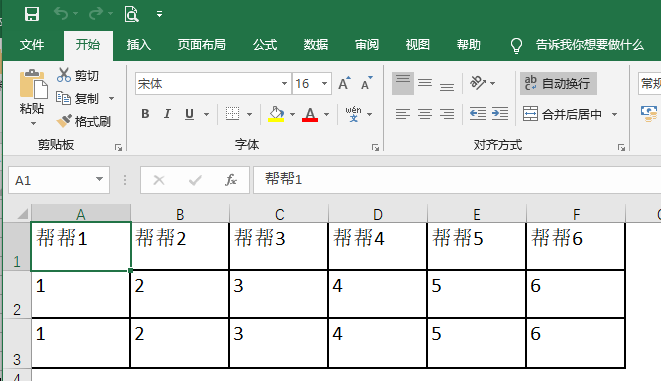
Task: Open the 对齐方式 dialog launcher
Action: (621, 148)
